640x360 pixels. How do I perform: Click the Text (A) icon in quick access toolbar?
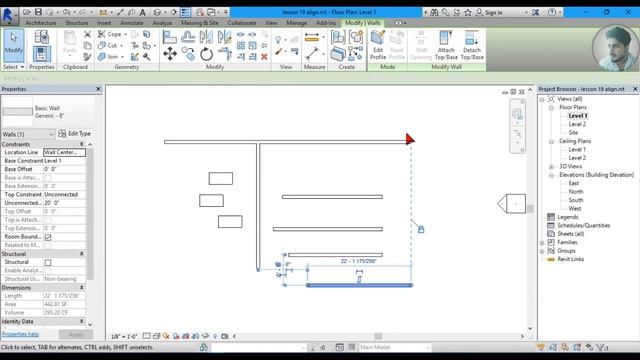point(142,12)
